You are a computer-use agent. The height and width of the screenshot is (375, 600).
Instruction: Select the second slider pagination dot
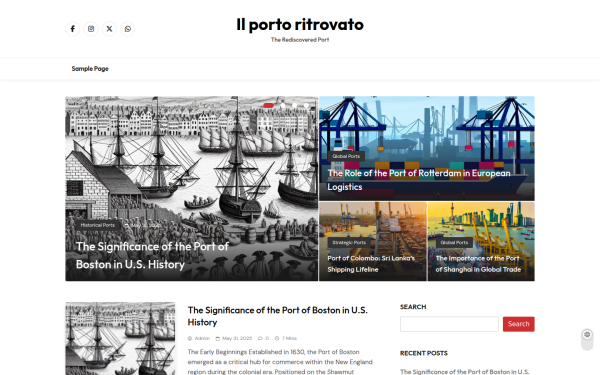click(x=282, y=105)
